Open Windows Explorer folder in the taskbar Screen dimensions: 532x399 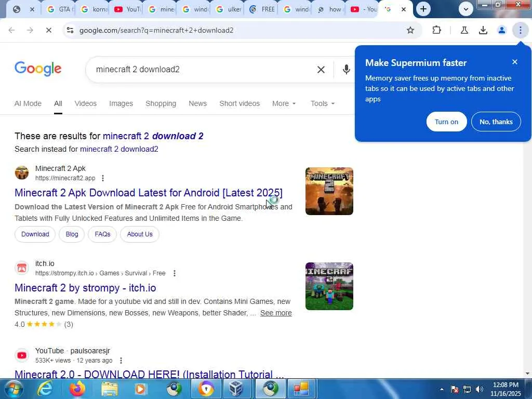click(x=109, y=389)
